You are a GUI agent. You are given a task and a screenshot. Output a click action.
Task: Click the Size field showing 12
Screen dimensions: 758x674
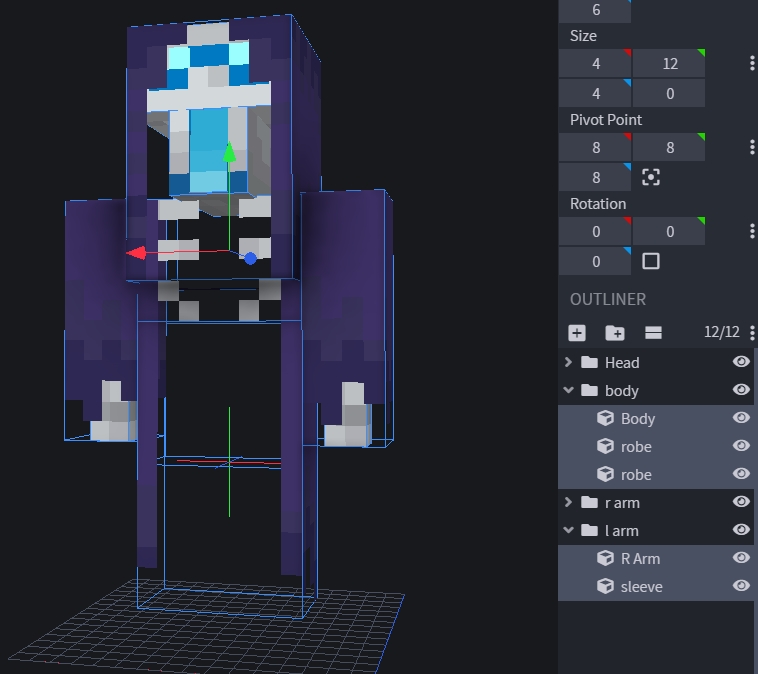[669, 63]
